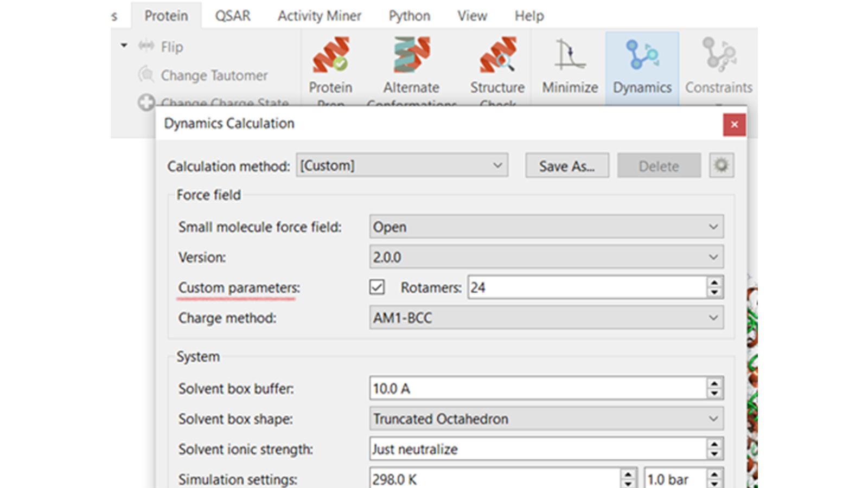Toggle the Custom parameters checkbox

[377, 287]
